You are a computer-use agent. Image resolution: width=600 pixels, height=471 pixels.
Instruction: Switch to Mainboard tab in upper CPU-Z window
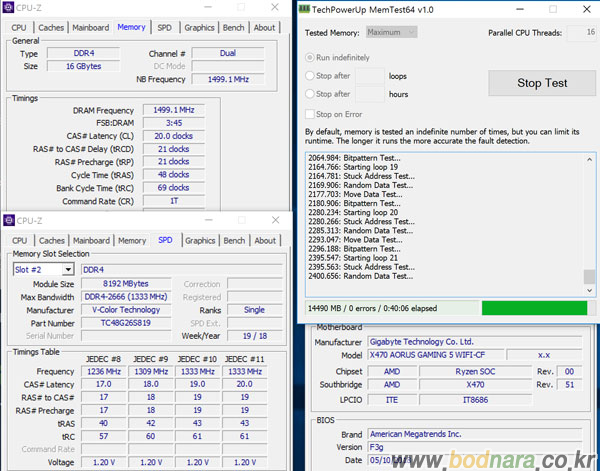(x=91, y=28)
